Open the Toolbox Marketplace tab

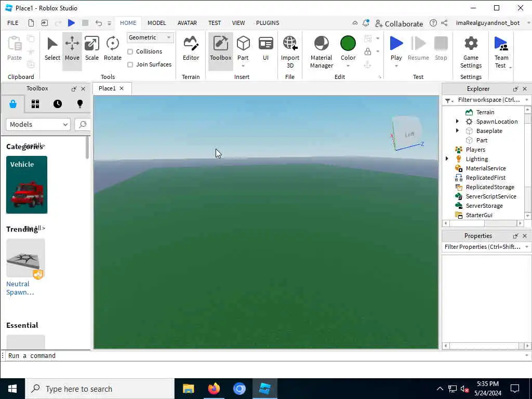point(13,104)
